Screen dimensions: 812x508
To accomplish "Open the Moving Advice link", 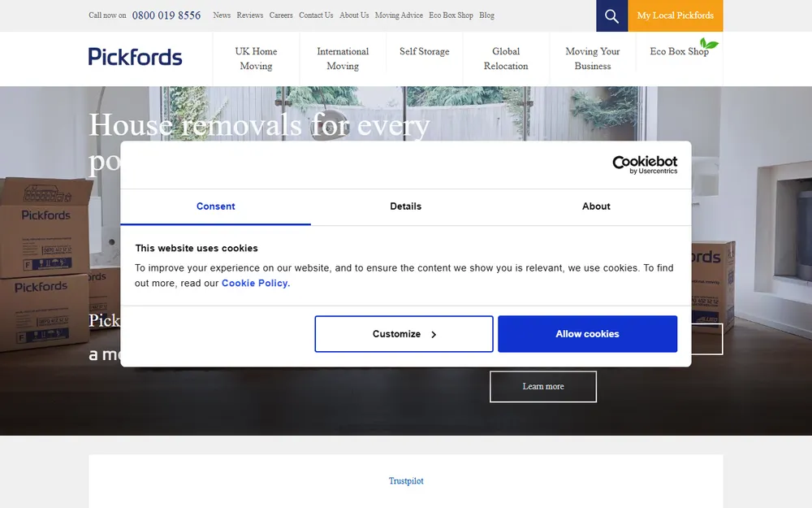I will coord(399,15).
